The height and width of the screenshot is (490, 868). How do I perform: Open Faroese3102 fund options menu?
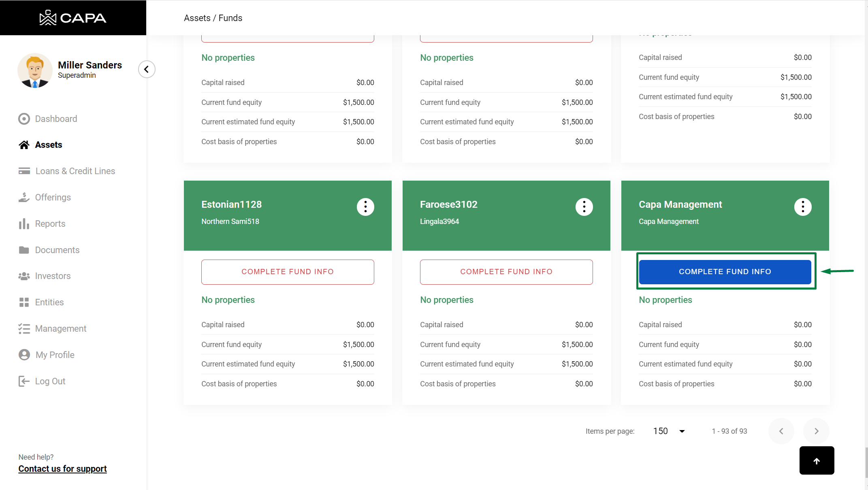click(584, 207)
